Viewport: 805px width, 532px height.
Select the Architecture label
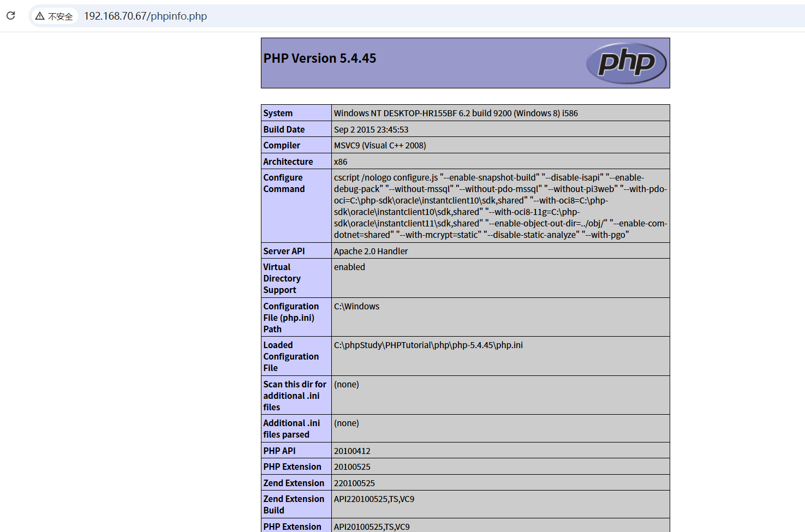pos(288,162)
